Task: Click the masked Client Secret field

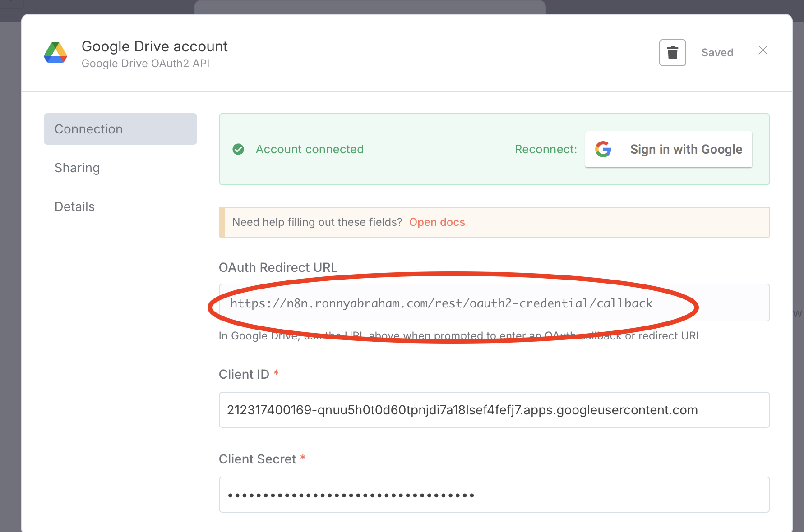Action: point(494,495)
